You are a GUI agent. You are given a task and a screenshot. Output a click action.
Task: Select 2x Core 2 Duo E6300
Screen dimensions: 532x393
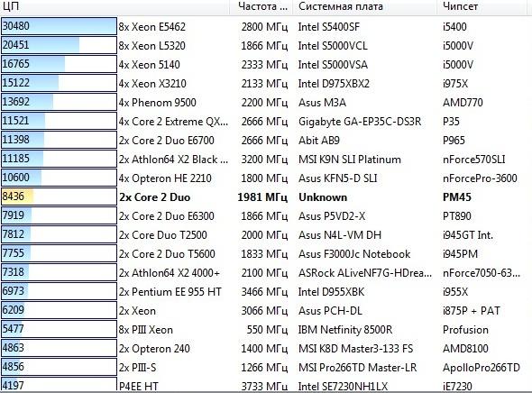point(166,216)
